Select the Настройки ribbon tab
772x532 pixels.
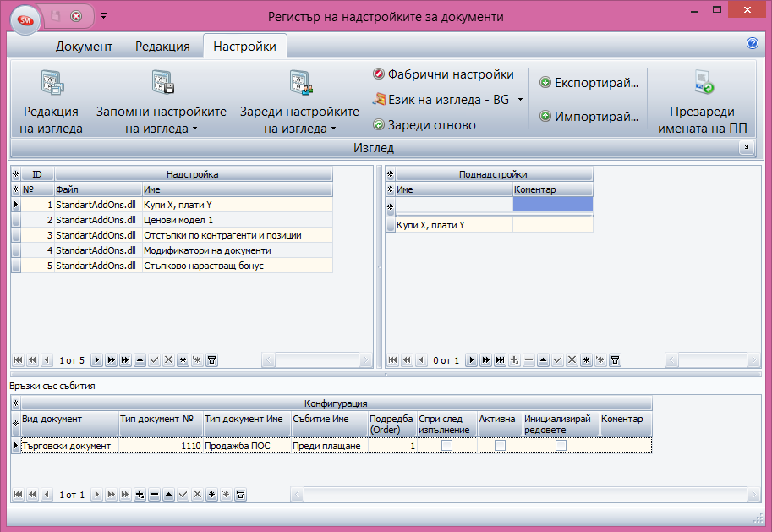pyautogui.click(x=244, y=47)
